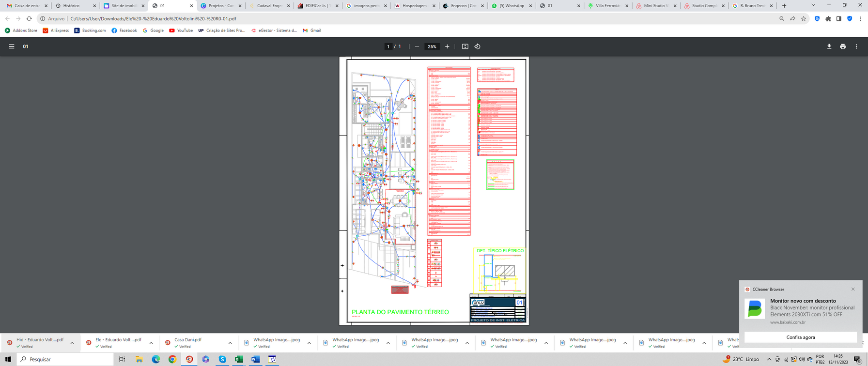
Task: Open the PDF sidebar hamburger menu
Action: point(12,46)
